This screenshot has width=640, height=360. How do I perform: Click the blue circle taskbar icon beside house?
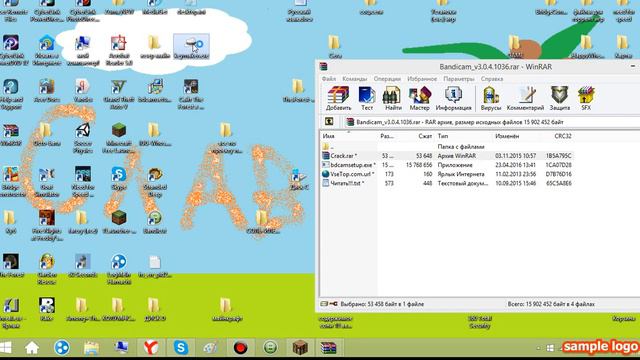pos(62,348)
